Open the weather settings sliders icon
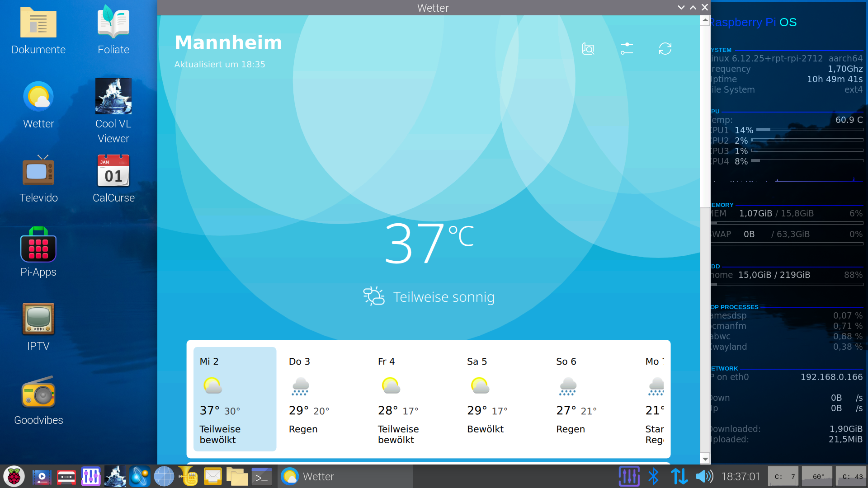 [x=627, y=49]
